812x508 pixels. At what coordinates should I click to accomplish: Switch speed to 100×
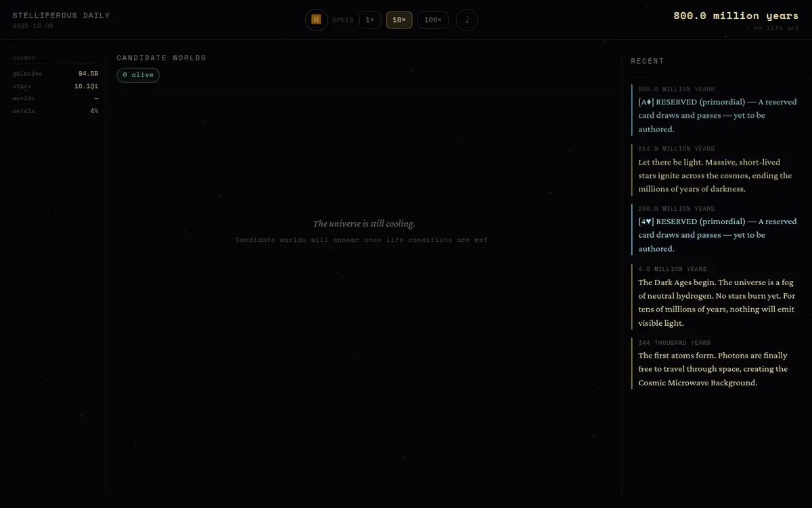pyautogui.click(x=432, y=20)
